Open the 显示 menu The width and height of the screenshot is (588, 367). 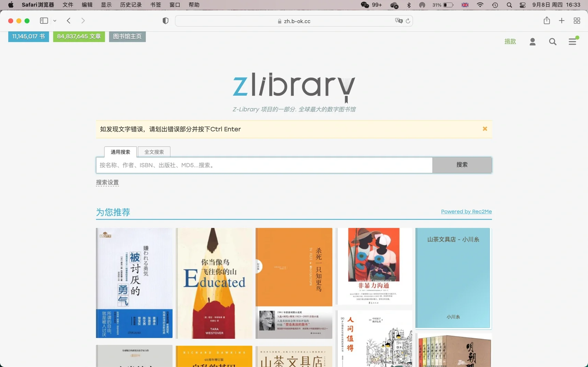pyautogui.click(x=106, y=5)
